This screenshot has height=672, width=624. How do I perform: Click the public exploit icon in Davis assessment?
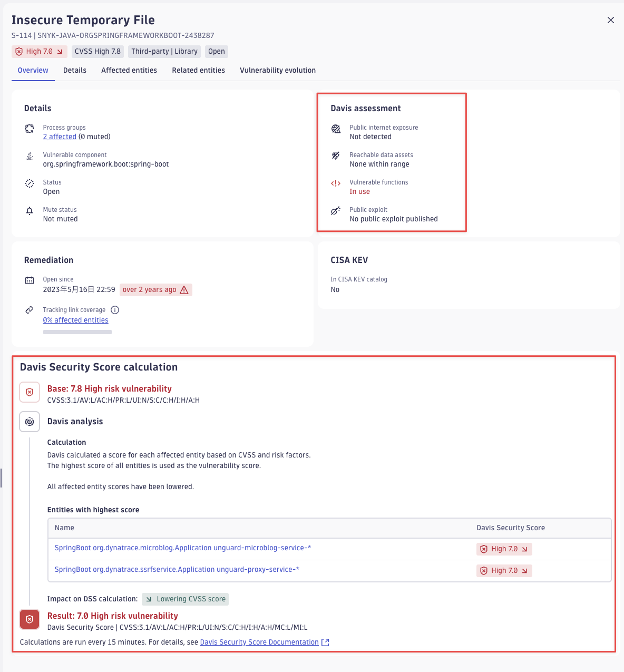tap(336, 211)
